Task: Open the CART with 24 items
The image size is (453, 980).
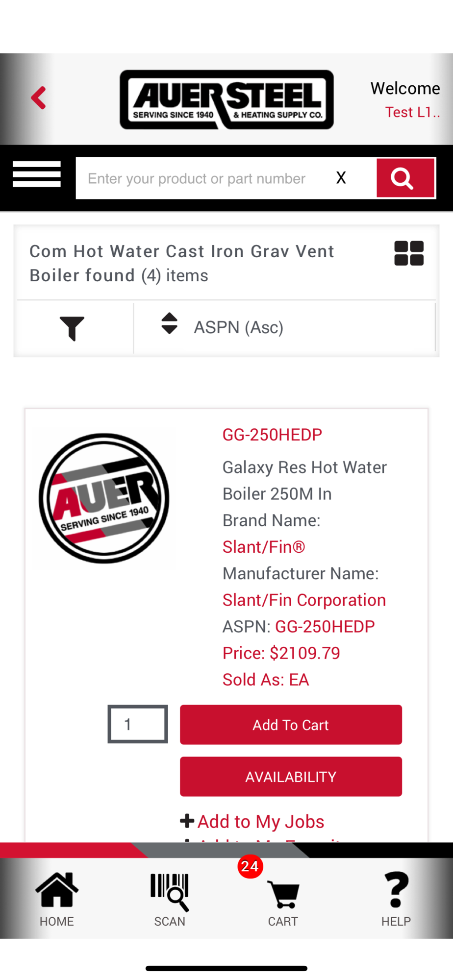Action: tap(283, 900)
